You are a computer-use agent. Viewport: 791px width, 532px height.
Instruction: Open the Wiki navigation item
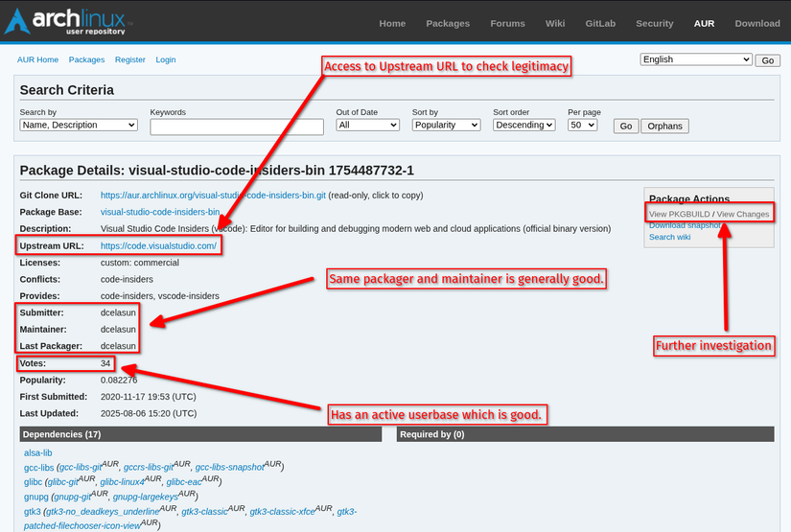(x=555, y=23)
